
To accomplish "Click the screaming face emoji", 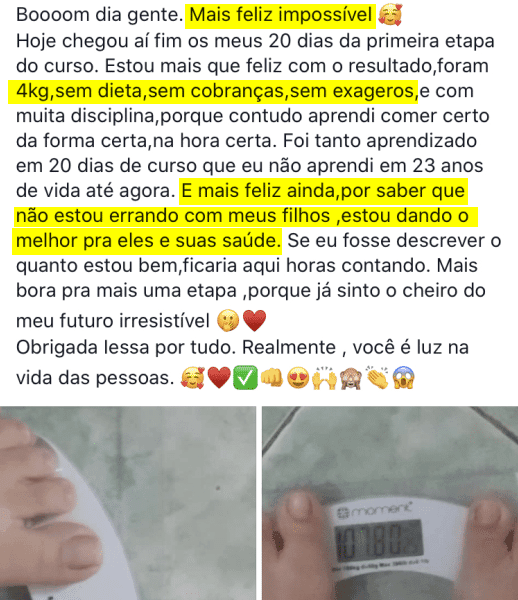I will click(x=404, y=378).
